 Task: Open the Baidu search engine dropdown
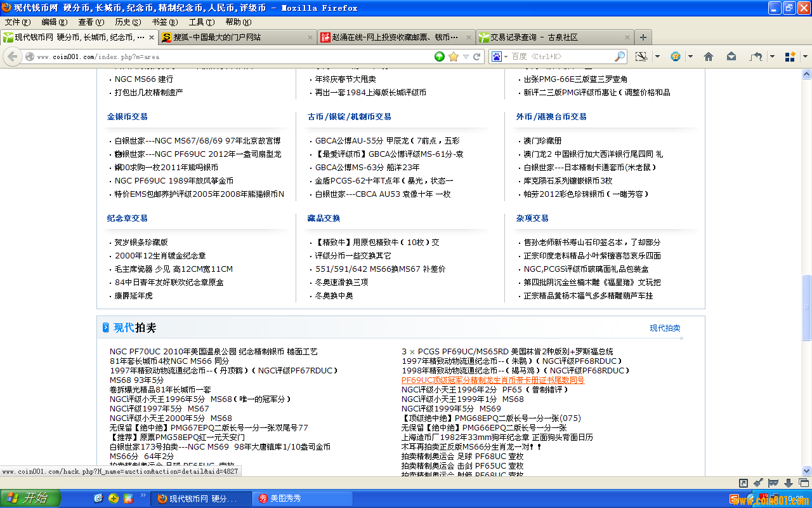click(x=499, y=57)
